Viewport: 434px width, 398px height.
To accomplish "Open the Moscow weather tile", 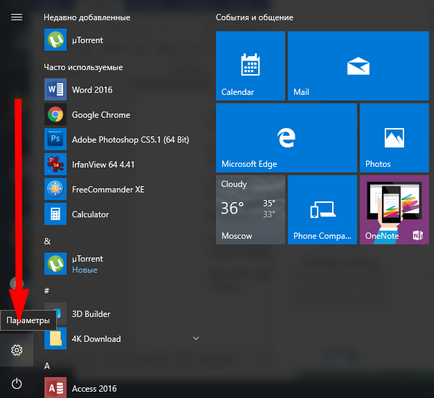I will click(250, 210).
